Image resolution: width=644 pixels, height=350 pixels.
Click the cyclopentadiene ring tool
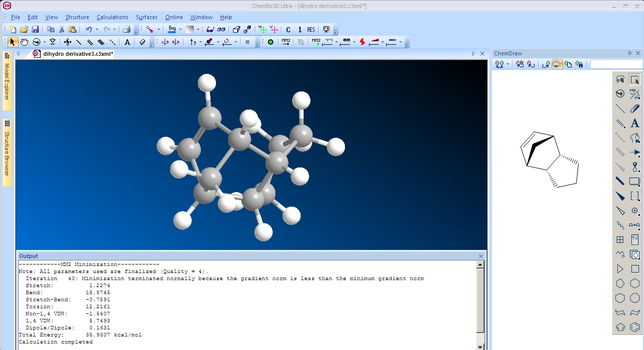click(620, 327)
